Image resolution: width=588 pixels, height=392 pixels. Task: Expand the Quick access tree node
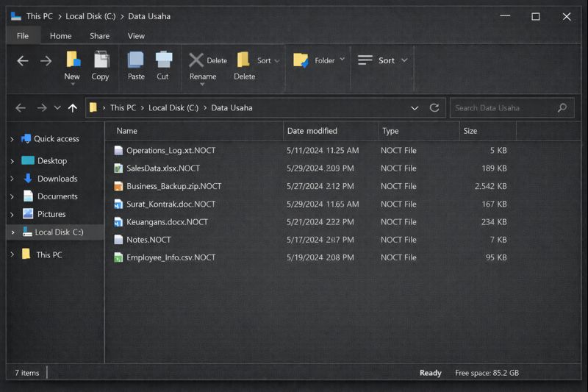pos(12,139)
